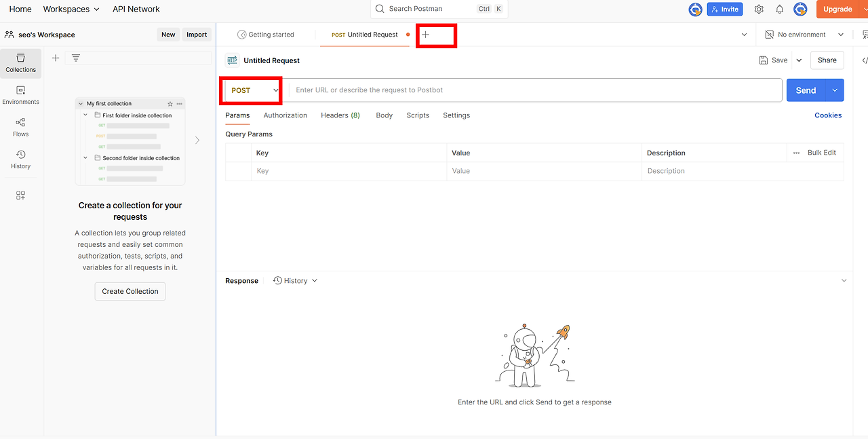Expand the Workspaces menu
The width and height of the screenshot is (868, 439).
click(71, 9)
